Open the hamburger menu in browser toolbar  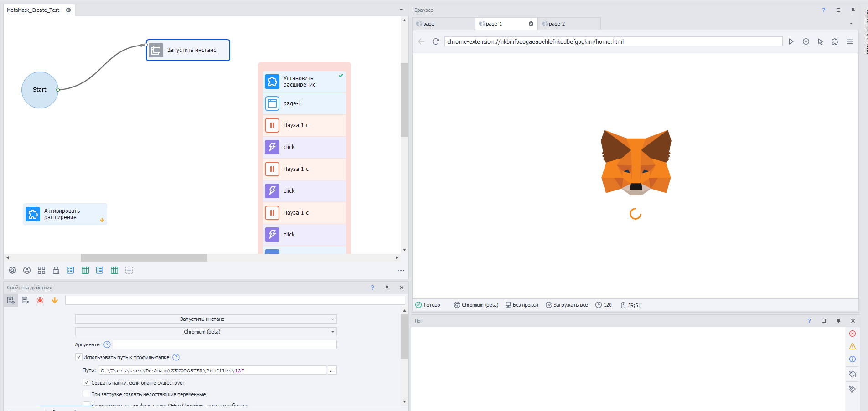pos(850,41)
